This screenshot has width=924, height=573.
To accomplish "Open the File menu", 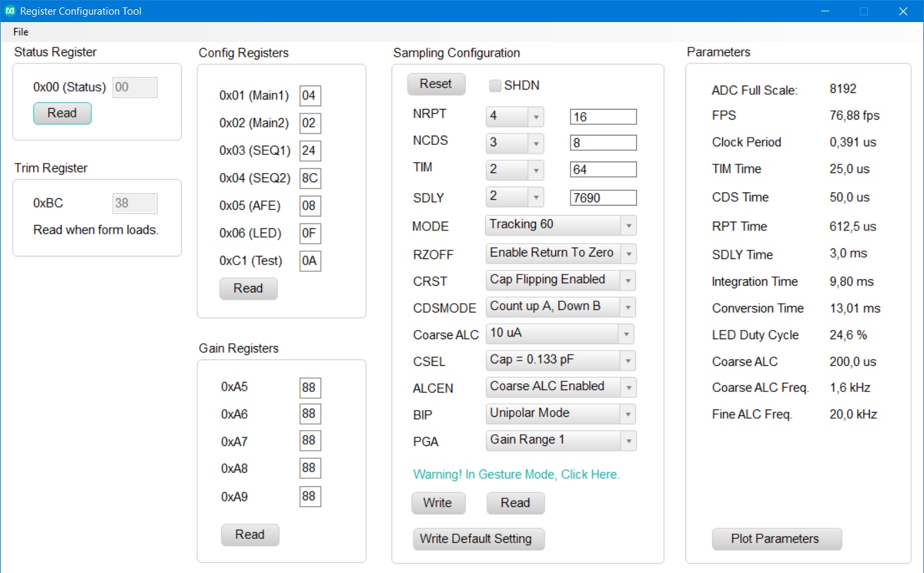I will [x=21, y=31].
